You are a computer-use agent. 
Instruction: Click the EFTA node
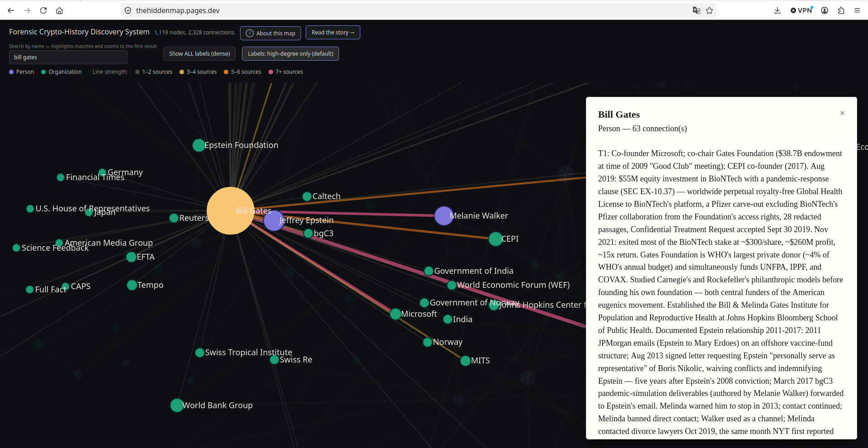coord(131,257)
